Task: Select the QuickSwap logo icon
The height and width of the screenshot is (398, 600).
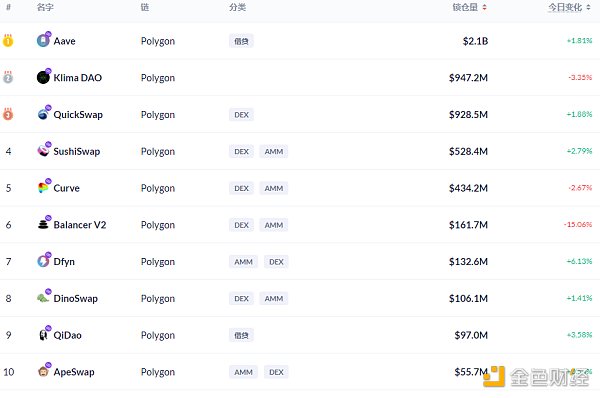Action: point(43,114)
